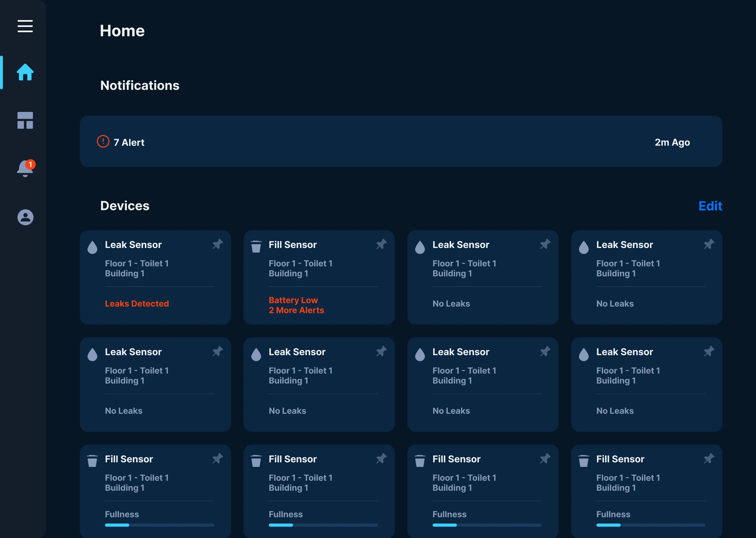The height and width of the screenshot is (538, 756).
Task: Click the drop icon on the top row's third card
Action: click(x=420, y=247)
